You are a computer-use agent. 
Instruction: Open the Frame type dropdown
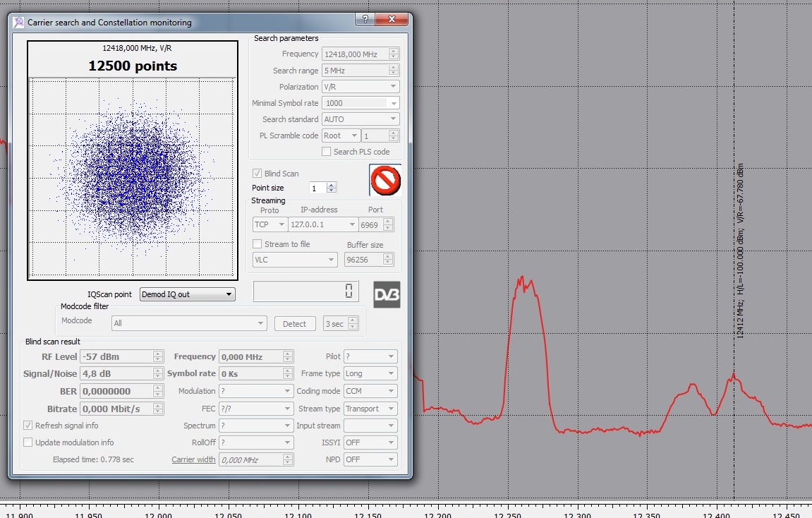click(371, 373)
